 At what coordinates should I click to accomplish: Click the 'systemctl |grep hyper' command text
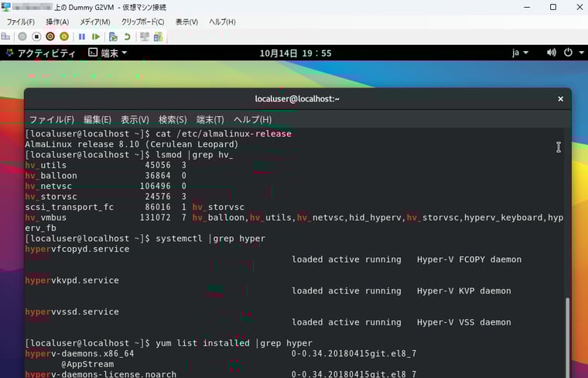pyautogui.click(x=210, y=239)
